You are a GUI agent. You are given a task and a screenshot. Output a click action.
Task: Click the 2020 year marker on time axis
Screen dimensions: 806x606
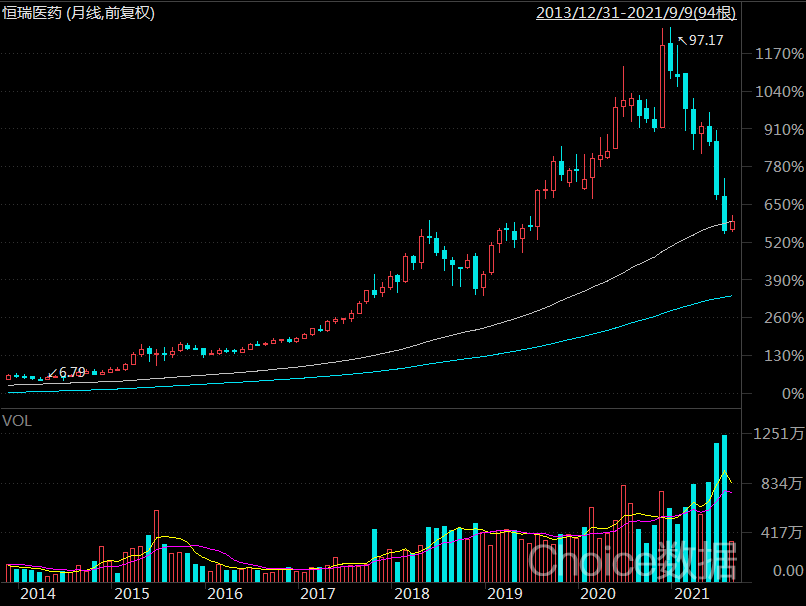(x=598, y=594)
